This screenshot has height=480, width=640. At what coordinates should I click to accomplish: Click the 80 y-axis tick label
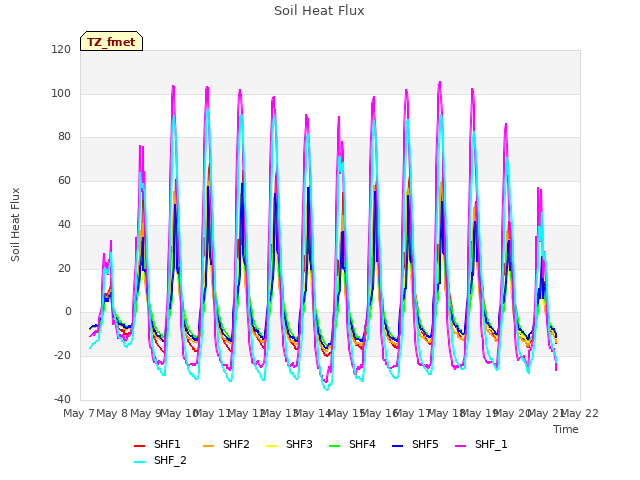(64, 137)
